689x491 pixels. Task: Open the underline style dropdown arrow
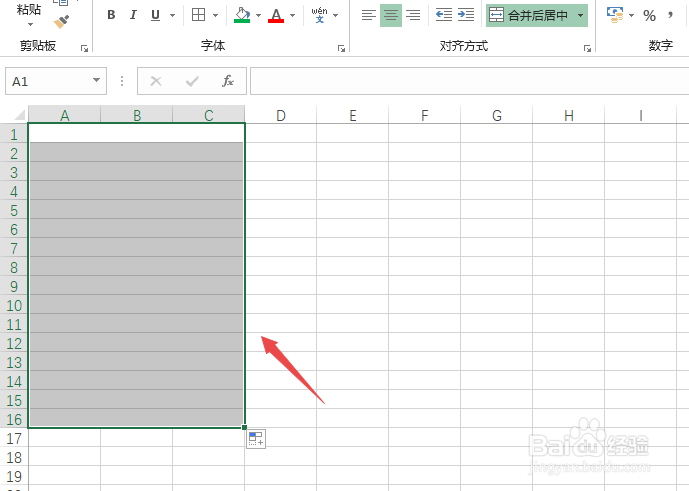point(172,15)
